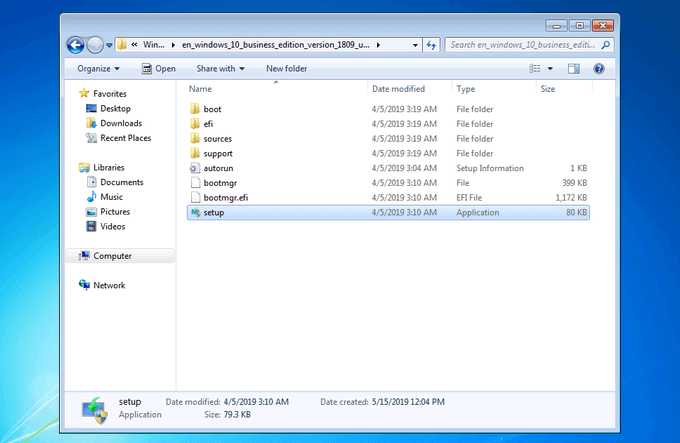
Task: Open the view options dropdown arrow
Action: click(x=550, y=68)
